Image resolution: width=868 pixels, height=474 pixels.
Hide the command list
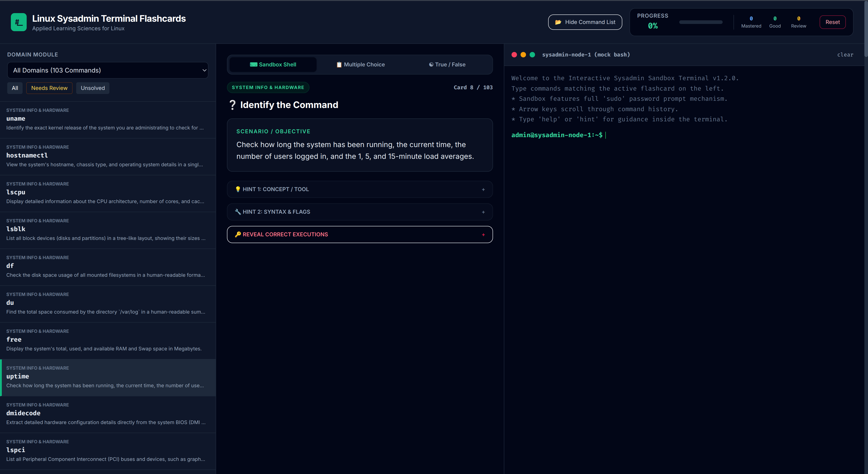click(585, 22)
